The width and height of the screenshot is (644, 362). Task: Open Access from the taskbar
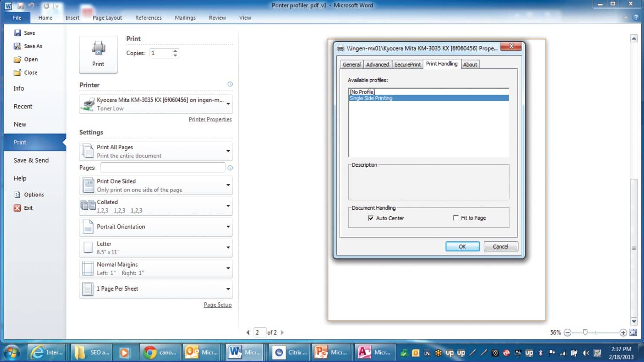click(x=374, y=352)
